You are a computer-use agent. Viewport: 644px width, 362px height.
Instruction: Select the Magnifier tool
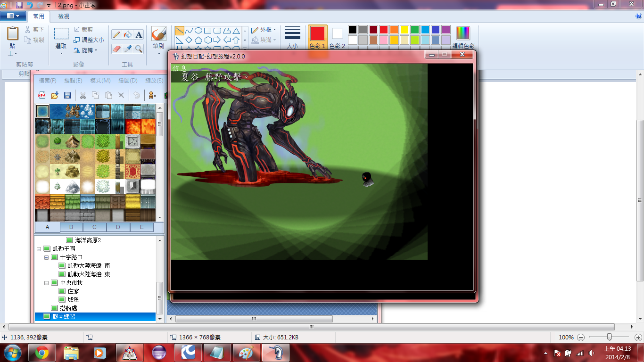(x=139, y=49)
